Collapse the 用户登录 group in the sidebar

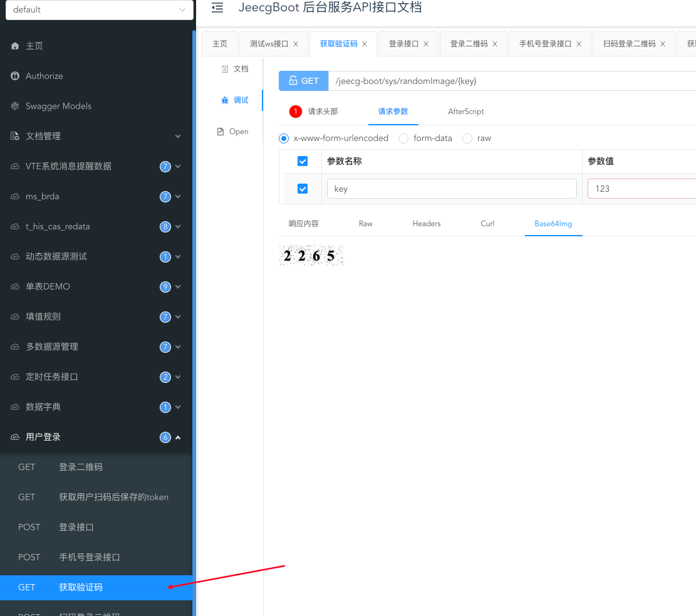coord(178,437)
